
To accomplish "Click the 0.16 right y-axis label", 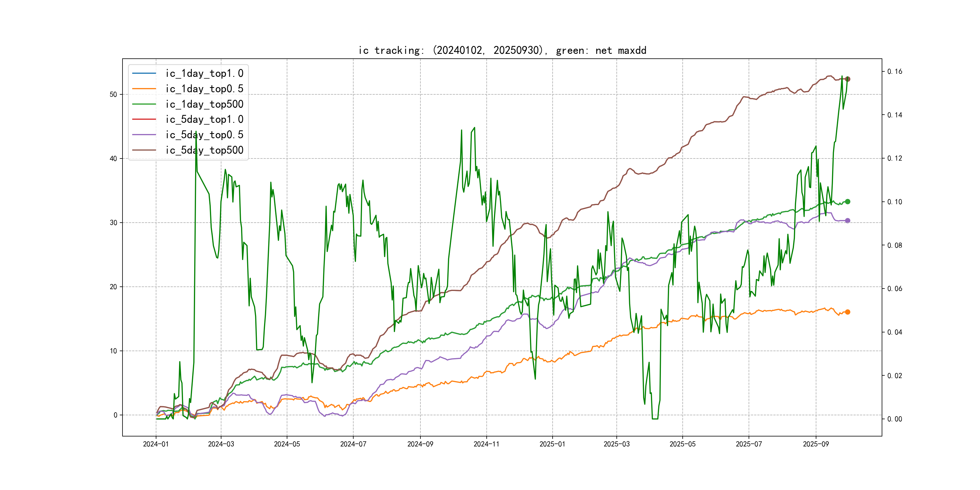I will (894, 71).
